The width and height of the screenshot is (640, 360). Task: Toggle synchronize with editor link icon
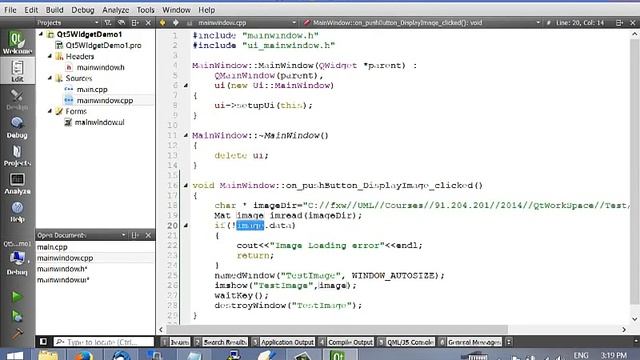click(121, 23)
